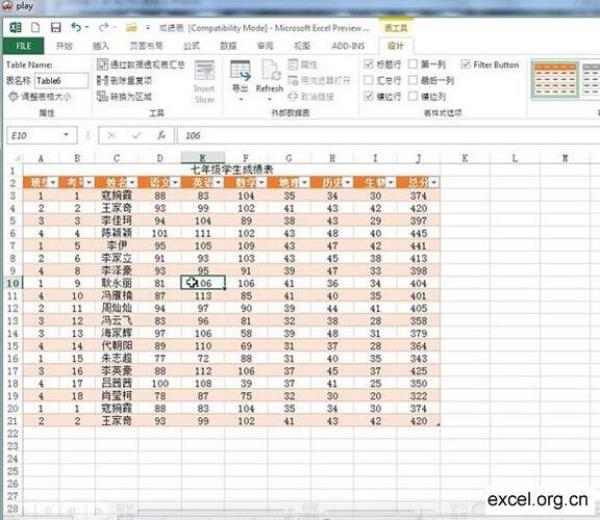
Task: Enable the Total Row checkbox
Action: coord(368,80)
